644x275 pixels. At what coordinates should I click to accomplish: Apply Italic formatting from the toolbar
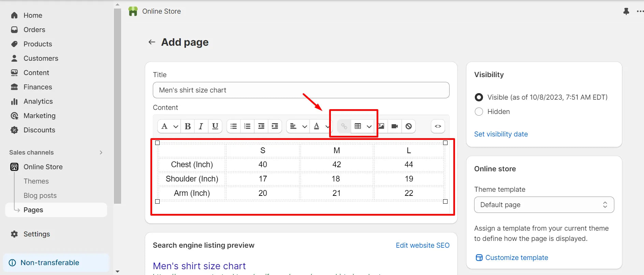pyautogui.click(x=201, y=126)
